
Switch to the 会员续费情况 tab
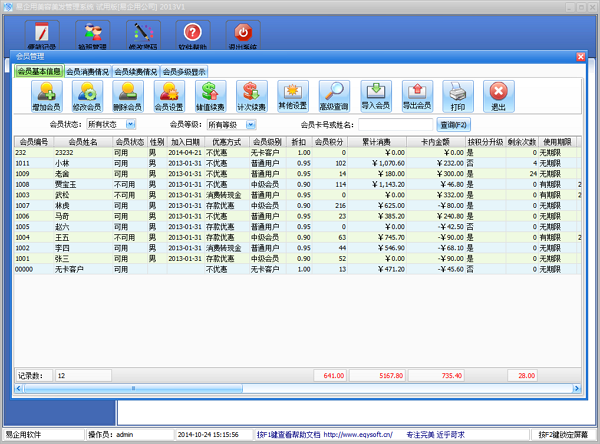135,71
